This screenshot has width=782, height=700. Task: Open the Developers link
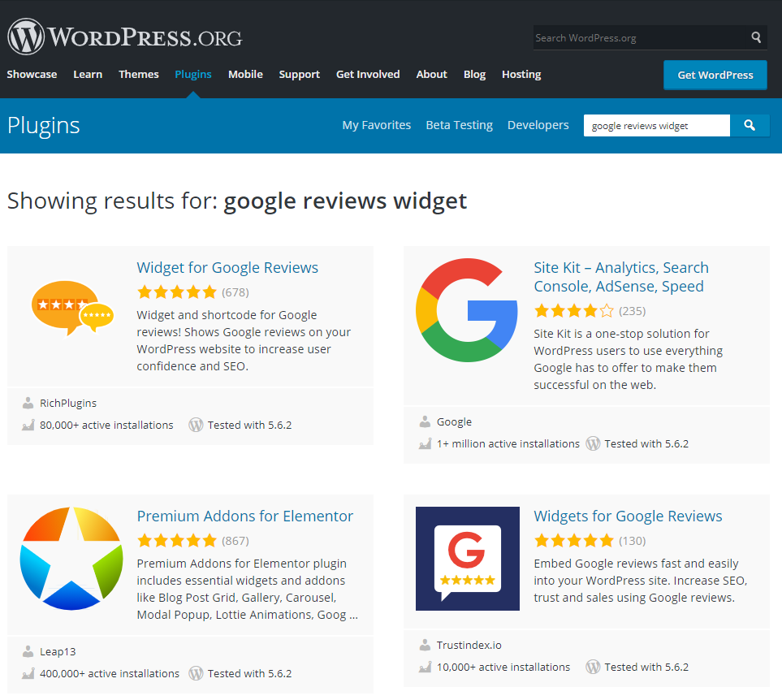538,125
